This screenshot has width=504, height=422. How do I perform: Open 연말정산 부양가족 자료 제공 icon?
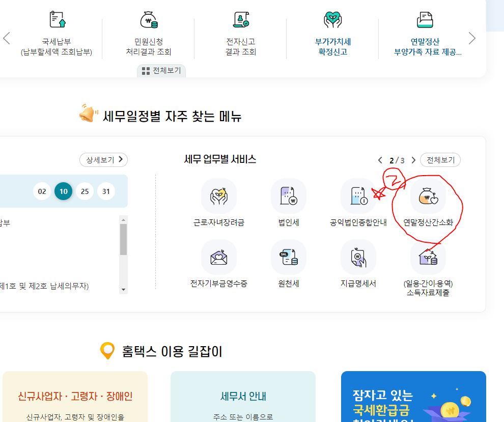point(425,20)
